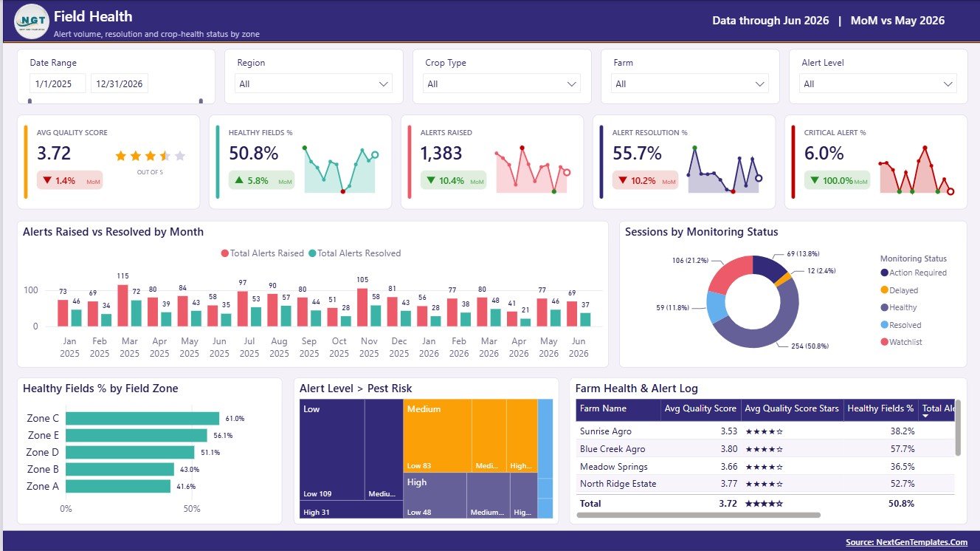Click the star rating icons in Avg Quality Score card
The height and width of the screenshot is (551, 980).
[x=151, y=156]
